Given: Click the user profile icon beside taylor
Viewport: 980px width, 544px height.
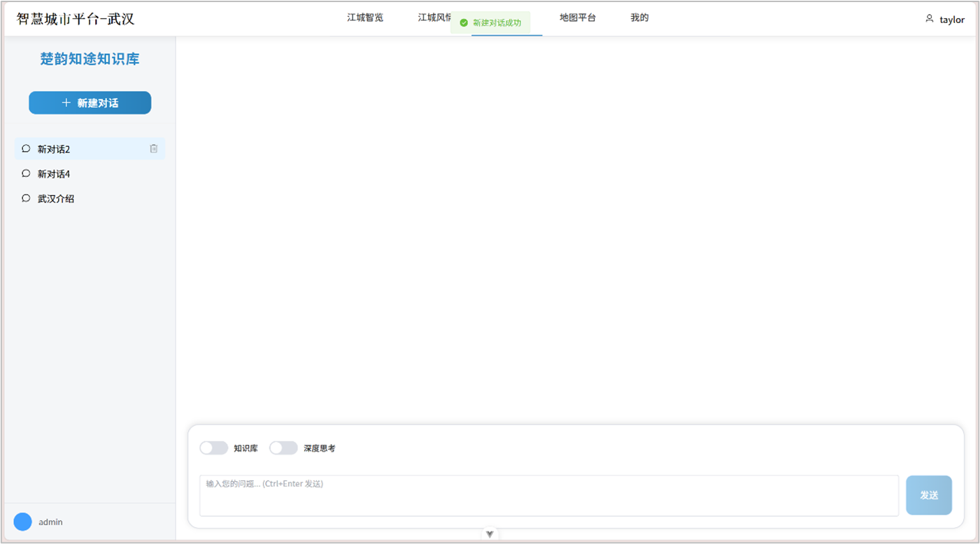Looking at the screenshot, I should [929, 19].
